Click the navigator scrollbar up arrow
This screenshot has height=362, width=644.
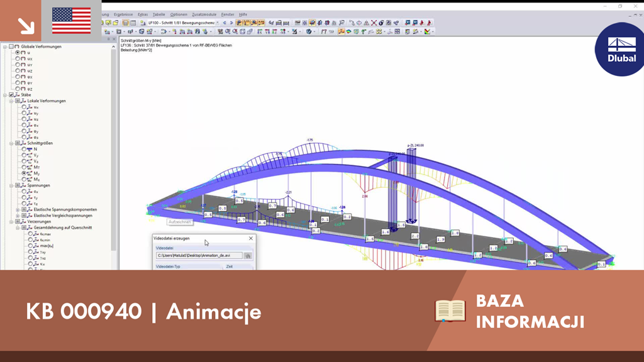113,47
